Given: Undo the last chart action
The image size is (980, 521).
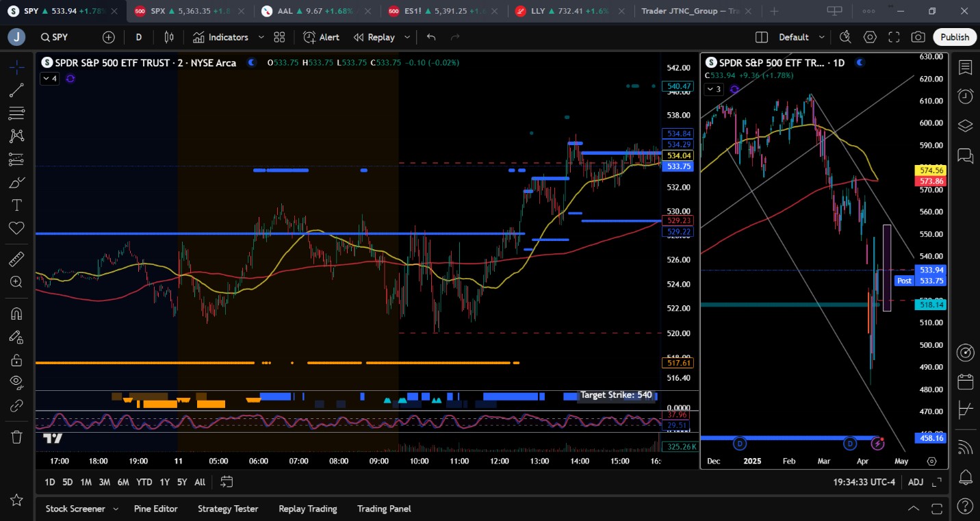Looking at the screenshot, I should [x=431, y=37].
